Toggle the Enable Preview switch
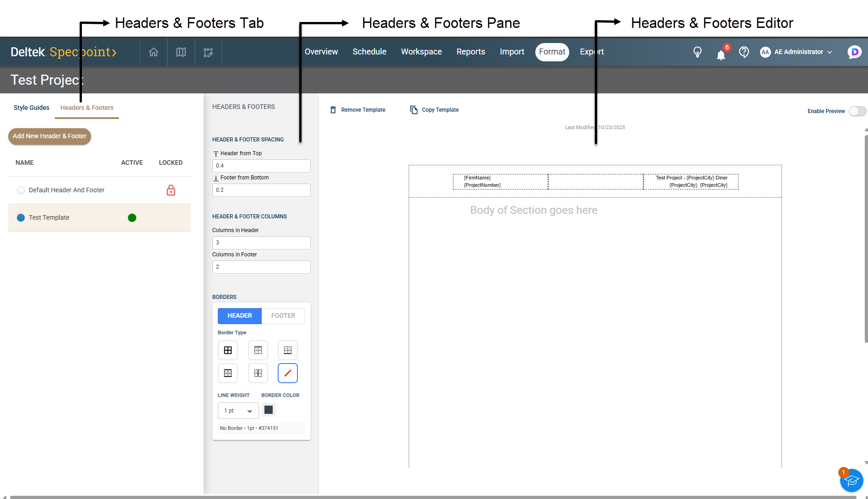Screen dimensions: 868x499 pyautogui.click(x=857, y=111)
